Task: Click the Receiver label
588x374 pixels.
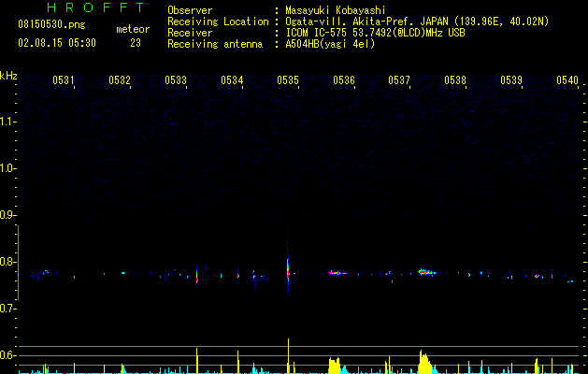Action: (x=190, y=33)
